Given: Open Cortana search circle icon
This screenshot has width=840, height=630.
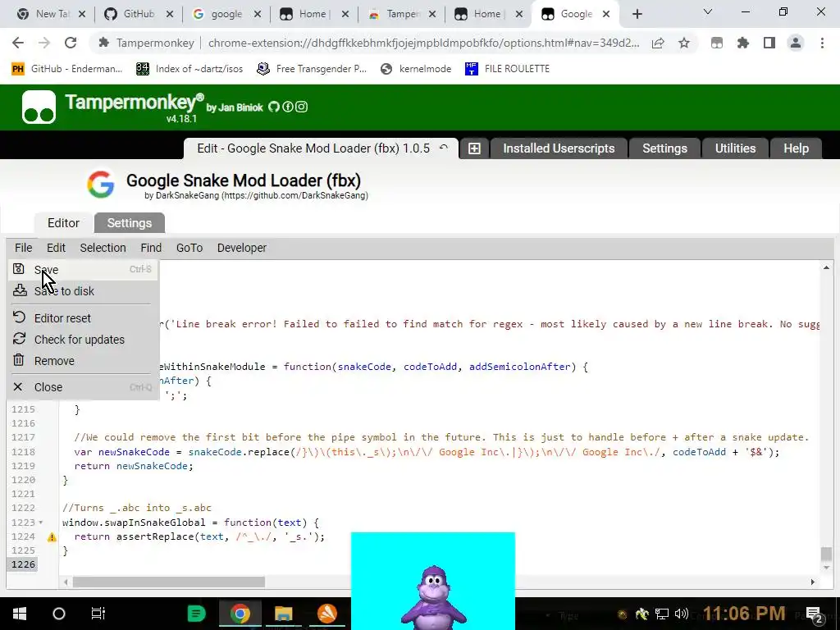Looking at the screenshot, I should point(59,614).
